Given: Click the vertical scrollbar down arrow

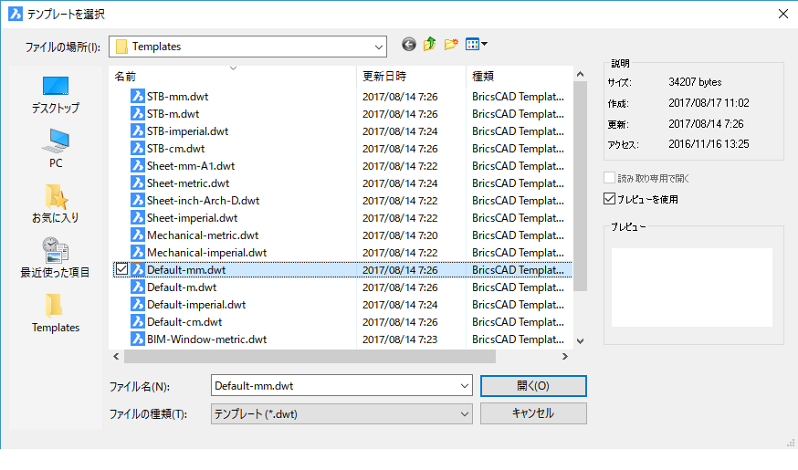Looking at the screenshot, I should [x=580, y=341].
